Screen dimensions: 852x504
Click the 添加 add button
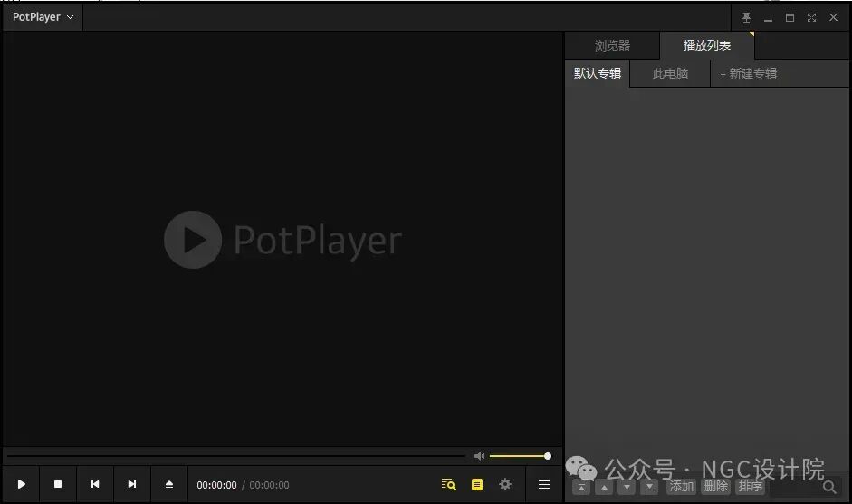point(682,487)
